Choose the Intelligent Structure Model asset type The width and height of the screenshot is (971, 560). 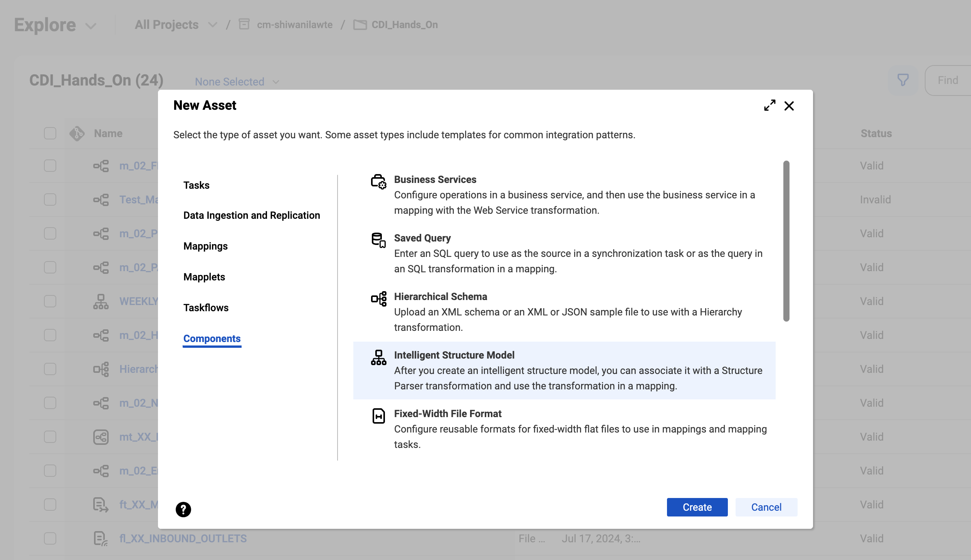pyautogui.click(x=564, y=371)
